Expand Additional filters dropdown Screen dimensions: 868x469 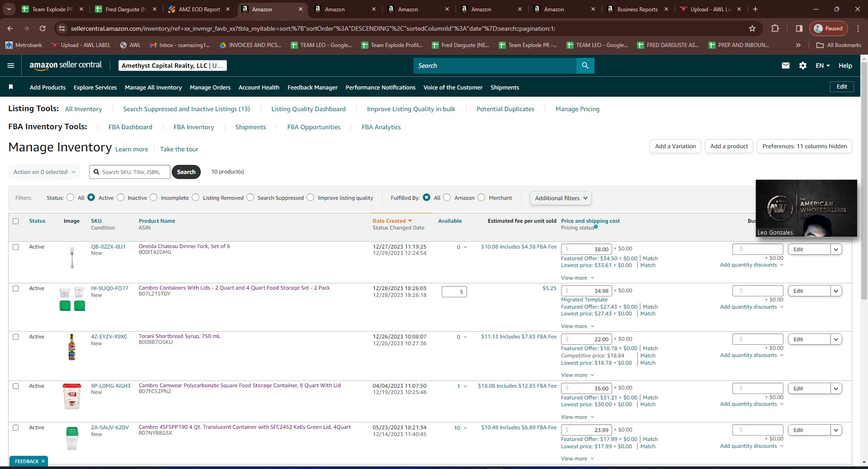tap(561, 198)
